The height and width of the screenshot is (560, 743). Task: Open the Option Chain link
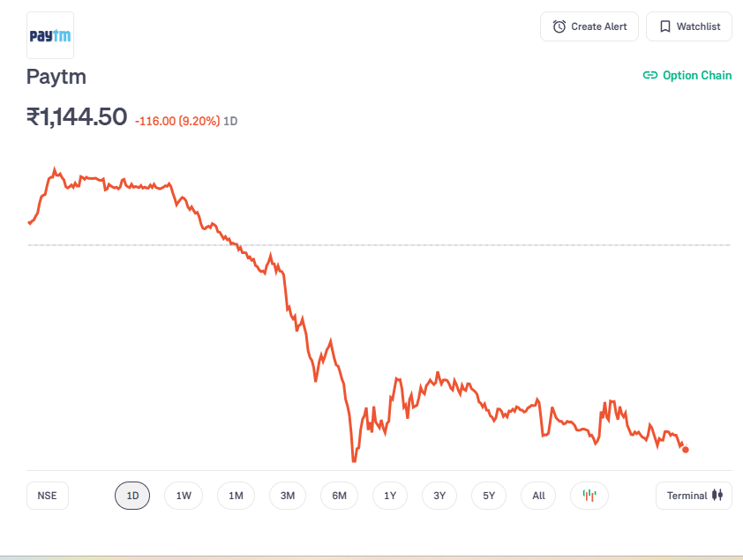coord(697,75)
